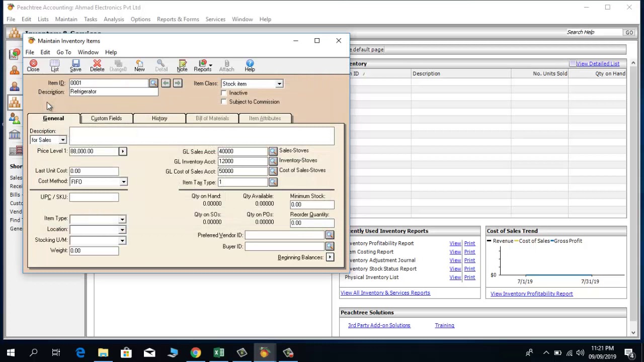Open Google Chrome from the taskbar
This screenshot has width=644, height=362.
tap(196, 353)
